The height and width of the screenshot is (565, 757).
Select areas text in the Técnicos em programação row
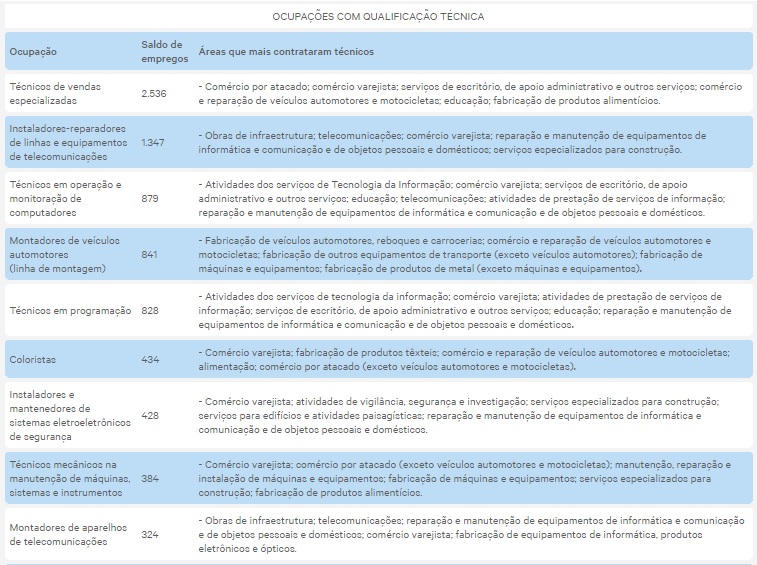point(465,311)
